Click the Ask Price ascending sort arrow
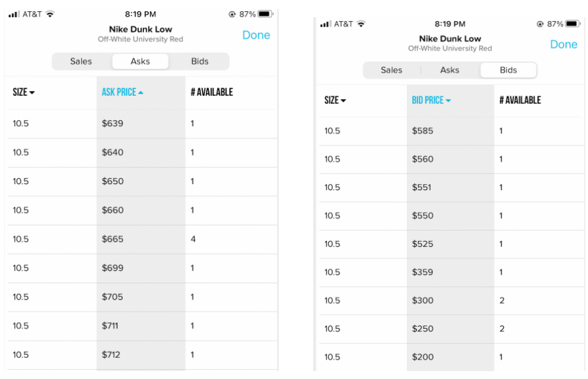This screenshot has height=379, width=588. 141,92
